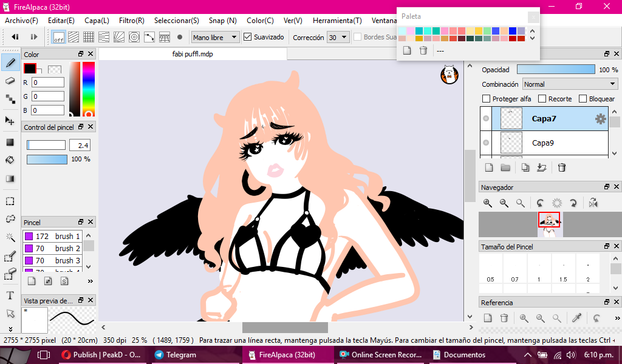Select the Capa9 layer
The image size is (622, 364).
550,143
